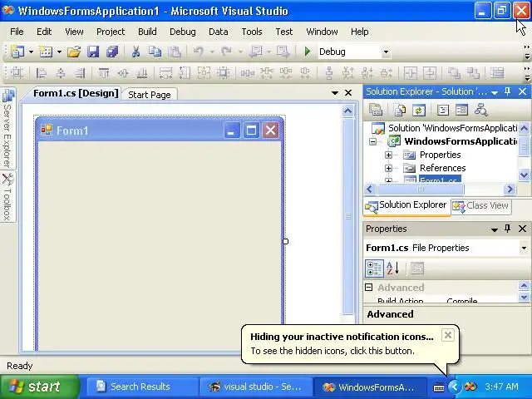This screenshot has height=399, width=532.
Task: Click Solution Explorer's horizontal scroll right arrow
Action: (510, 190)
